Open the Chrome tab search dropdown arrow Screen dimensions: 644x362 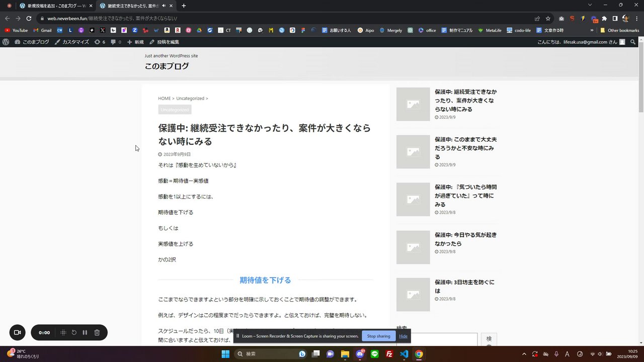click(590, 5)
